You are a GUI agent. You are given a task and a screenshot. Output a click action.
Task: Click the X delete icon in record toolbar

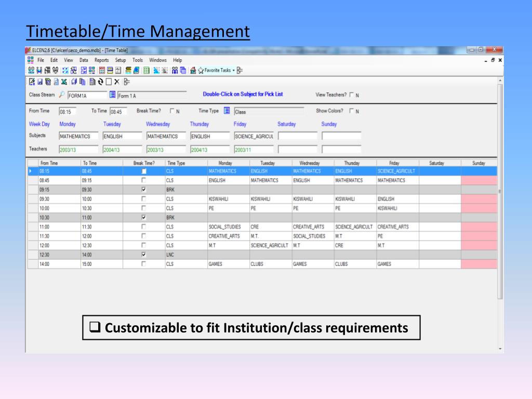pos(117,82)
